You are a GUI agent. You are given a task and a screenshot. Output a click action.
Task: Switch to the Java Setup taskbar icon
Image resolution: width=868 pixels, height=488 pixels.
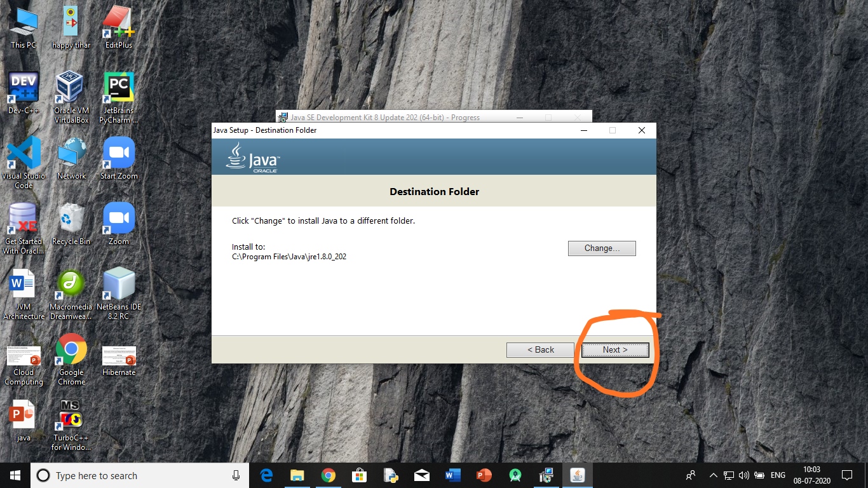pyautogui.click(x=577, y=475)
